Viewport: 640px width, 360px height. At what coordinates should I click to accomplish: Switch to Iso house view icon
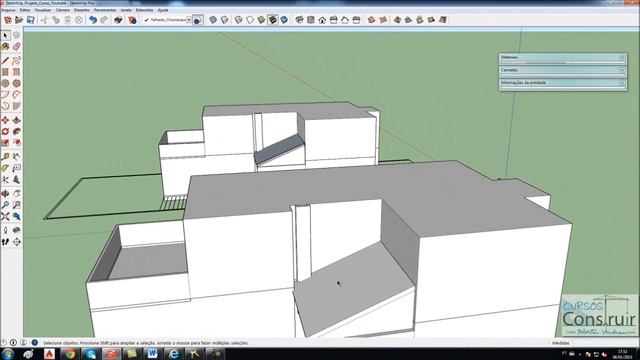tap(299, 20)
